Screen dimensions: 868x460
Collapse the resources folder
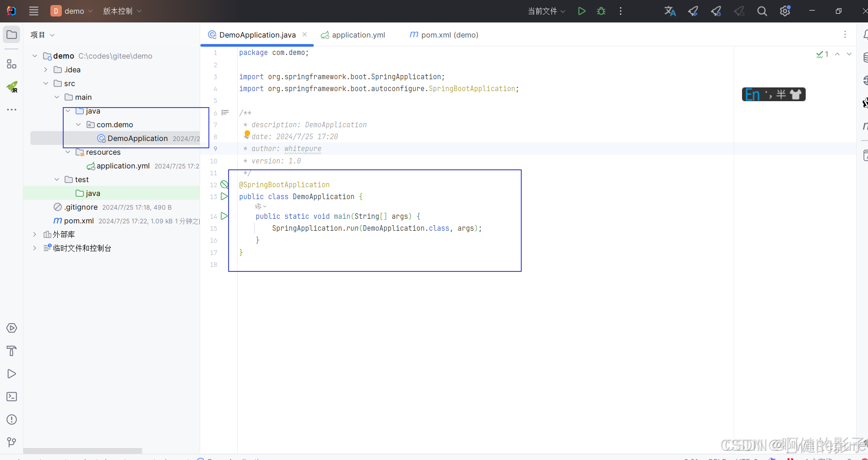pos(68,152)
